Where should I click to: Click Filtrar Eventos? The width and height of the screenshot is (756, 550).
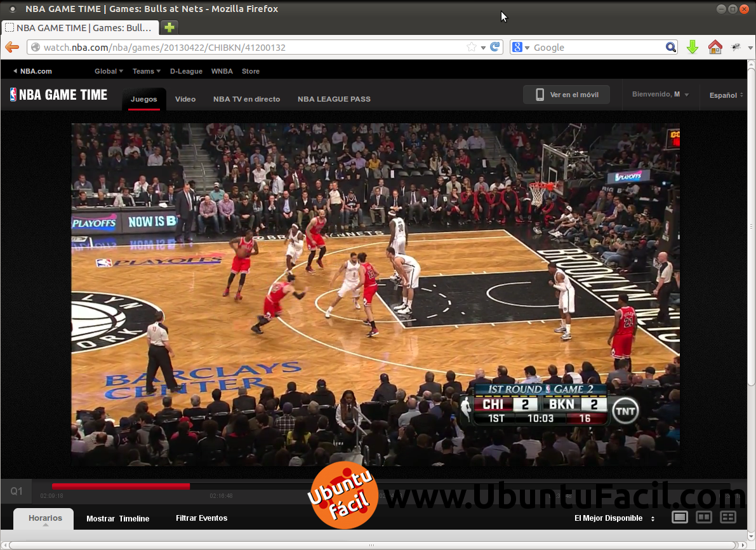[x=201, y=518]
